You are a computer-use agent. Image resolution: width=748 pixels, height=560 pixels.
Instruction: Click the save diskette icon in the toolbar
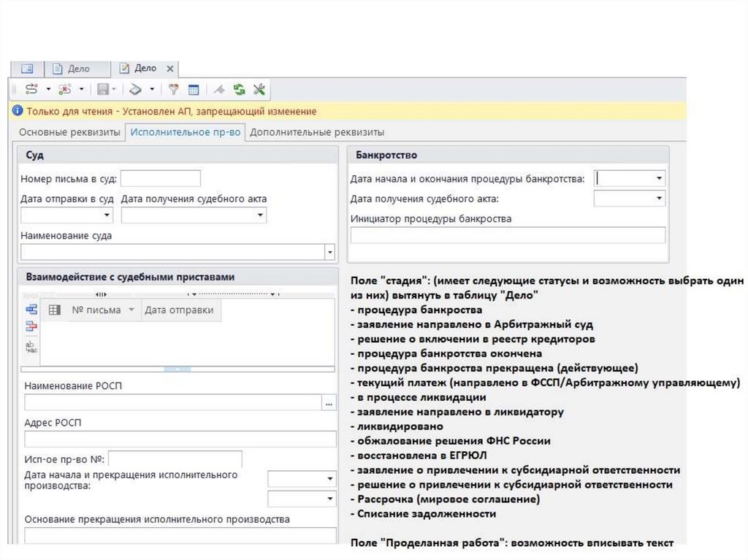tap(102, 89)
